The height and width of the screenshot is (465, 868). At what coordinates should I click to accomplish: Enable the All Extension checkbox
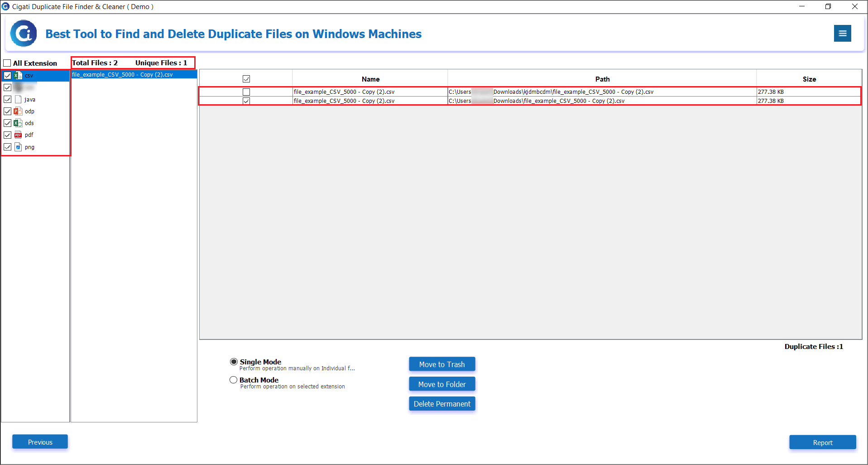click(x=7, y=63)
